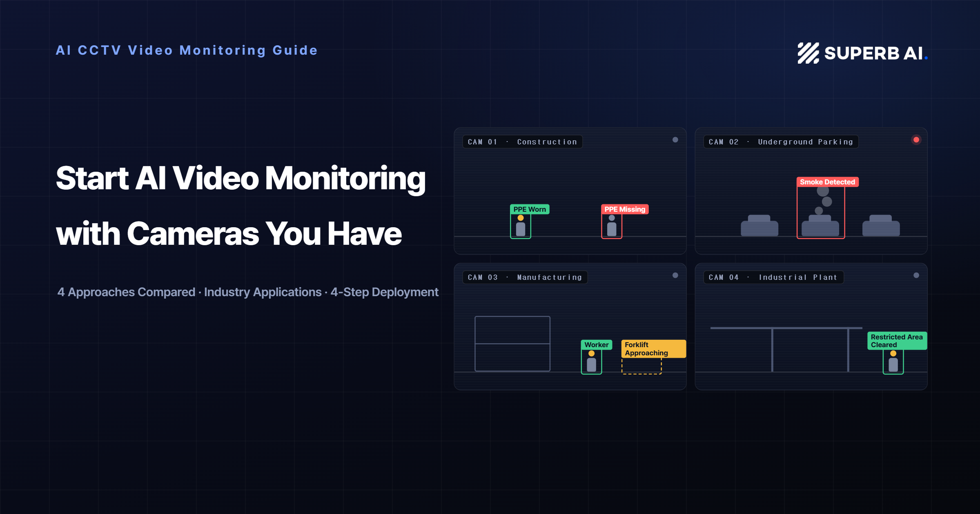Click the gray status dot on CAM 04
The image size is (980, 514).
pos(916,275)
